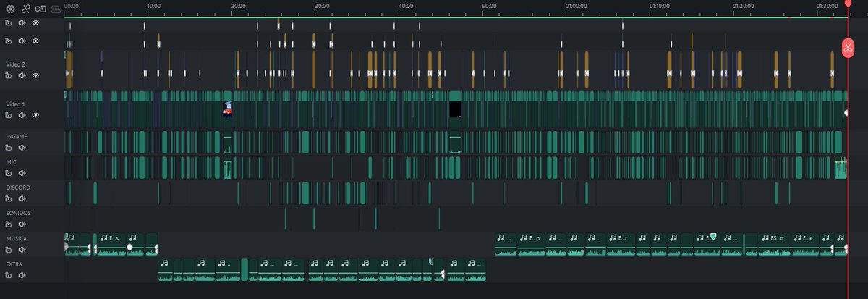
Task: Lock the MIC audio track
Action: pos(9,173)
